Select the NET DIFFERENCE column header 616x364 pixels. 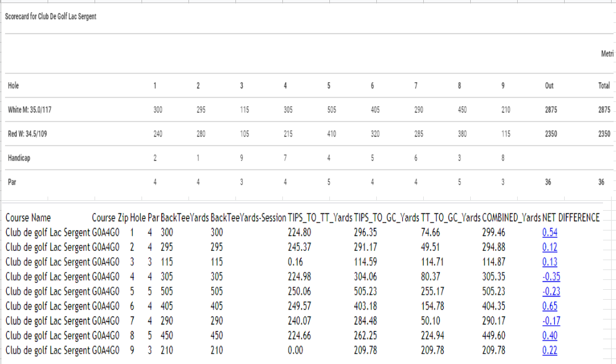(x=571, y=218)
